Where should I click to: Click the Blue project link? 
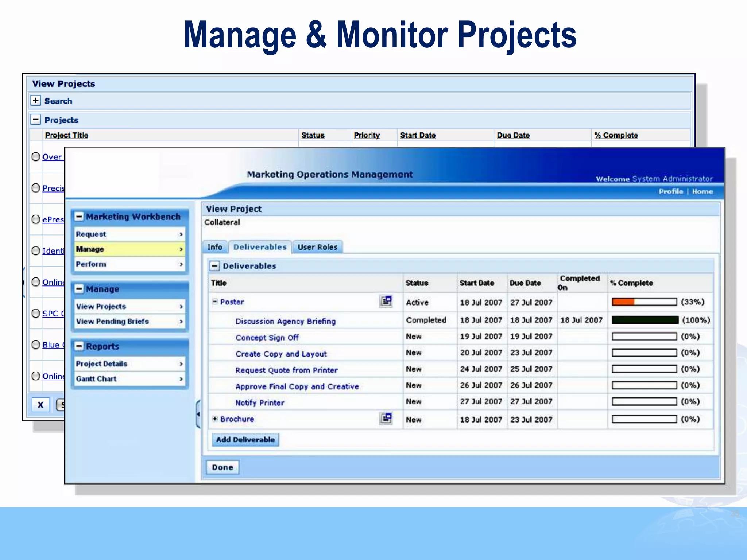53,345
